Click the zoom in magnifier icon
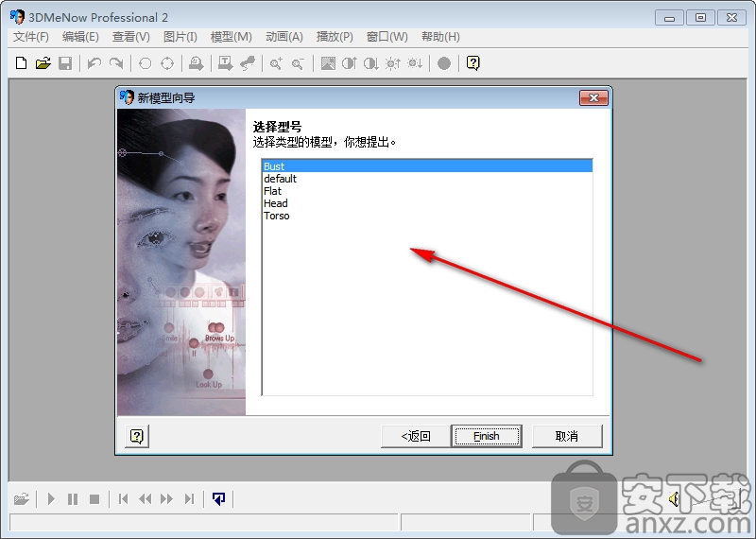 pyautogui.click(x=276, y=63)
